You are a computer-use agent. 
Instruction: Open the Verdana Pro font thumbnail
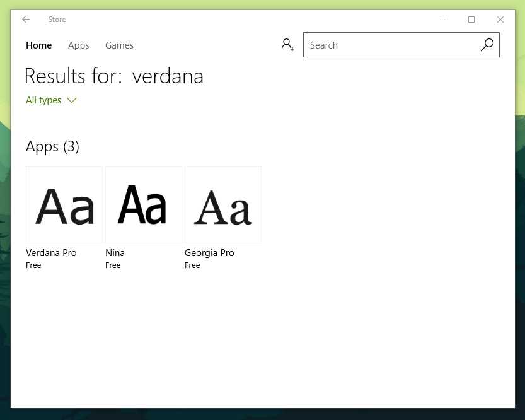pyautogui.click(x=64, y=205)
